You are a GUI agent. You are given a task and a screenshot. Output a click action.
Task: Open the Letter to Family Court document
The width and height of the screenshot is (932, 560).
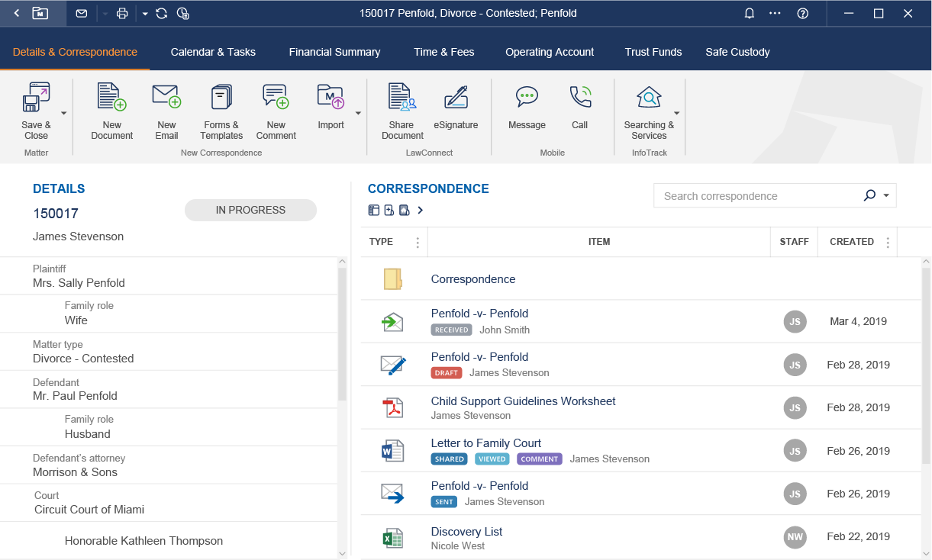coord(485,443)
